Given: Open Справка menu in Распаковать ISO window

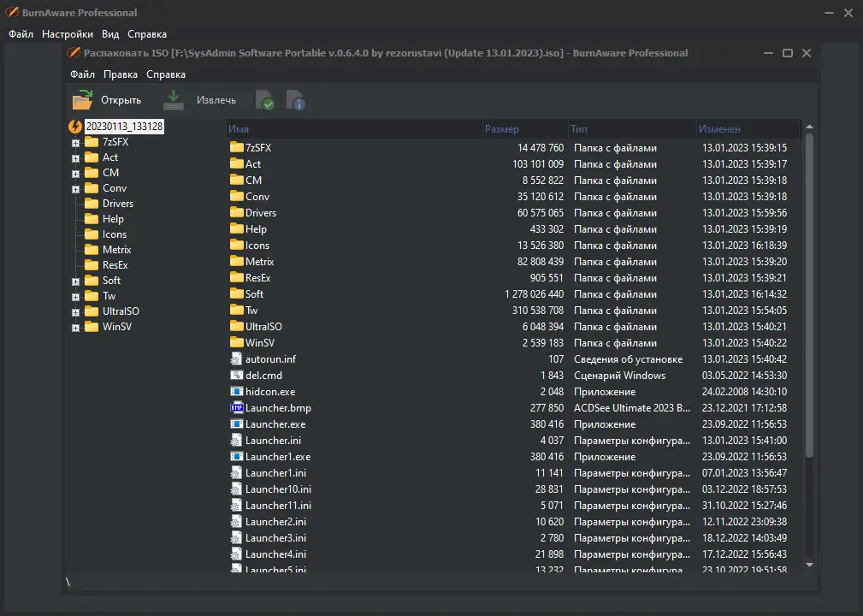Looking at the screenshot, I should coord(166,74).
